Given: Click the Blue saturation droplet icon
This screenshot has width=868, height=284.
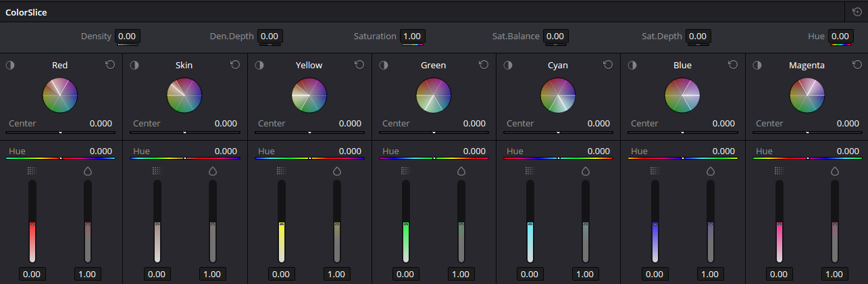Looking at the screenshot, I should click(x=711, y=171).
